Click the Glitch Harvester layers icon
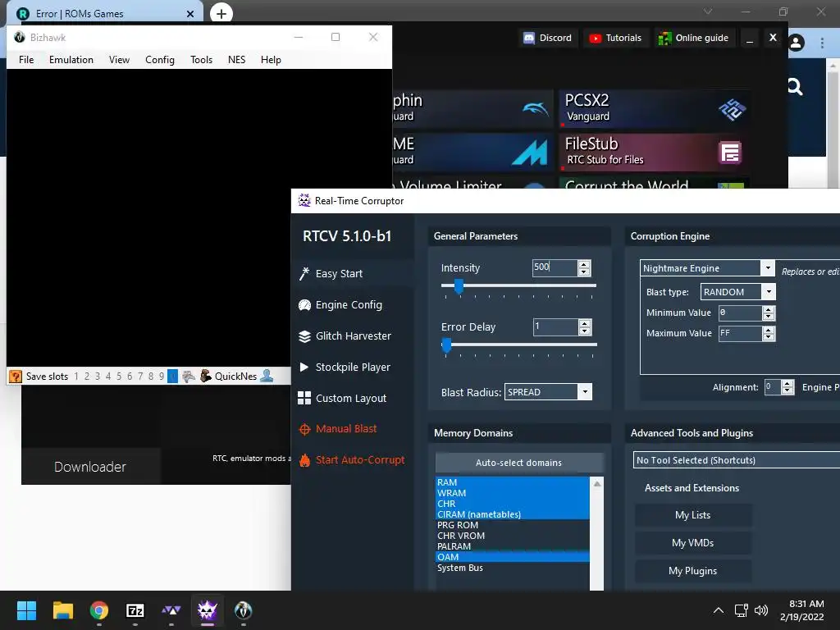 click(304, 336)
